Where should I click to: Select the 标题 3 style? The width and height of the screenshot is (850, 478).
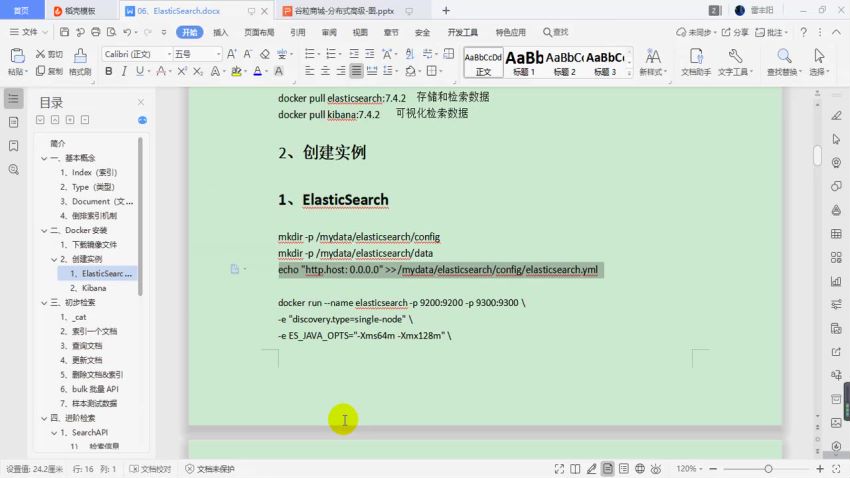(x=605, y=62)
